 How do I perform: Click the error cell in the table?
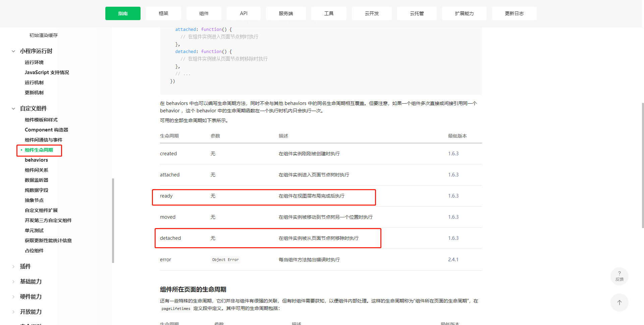pos(165,260)
